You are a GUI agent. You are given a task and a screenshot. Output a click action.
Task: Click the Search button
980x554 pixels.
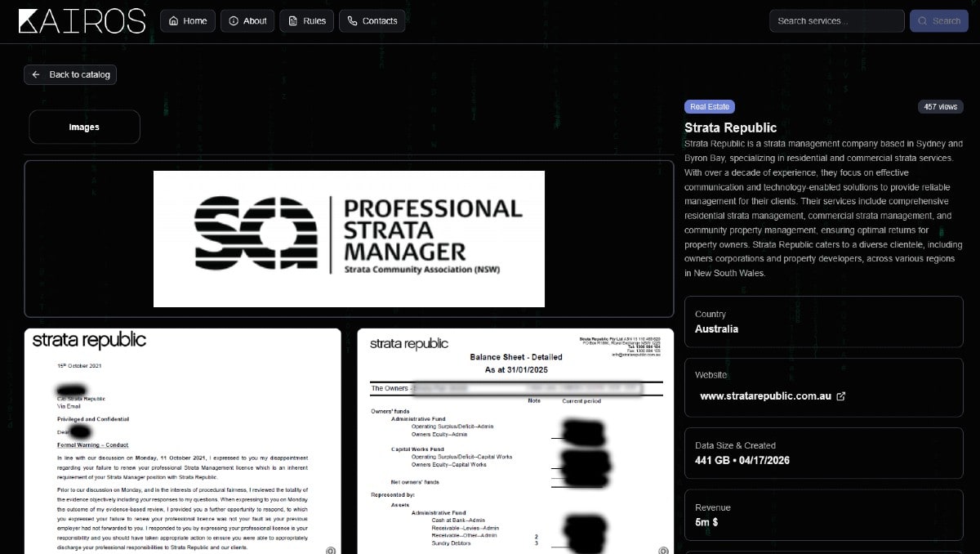pos(939,21)
